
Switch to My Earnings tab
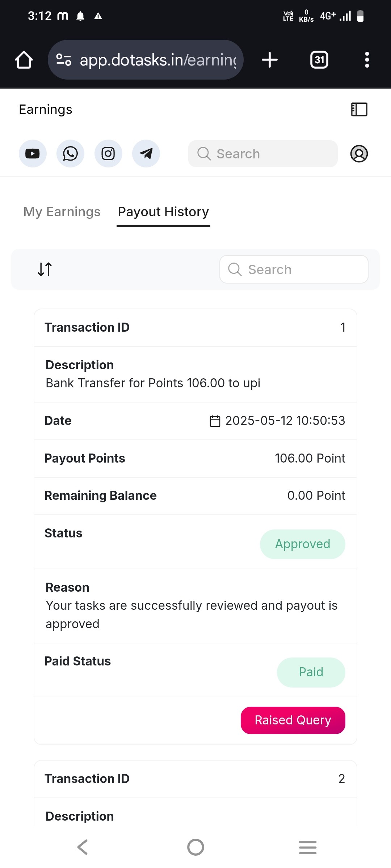point(62,212)
